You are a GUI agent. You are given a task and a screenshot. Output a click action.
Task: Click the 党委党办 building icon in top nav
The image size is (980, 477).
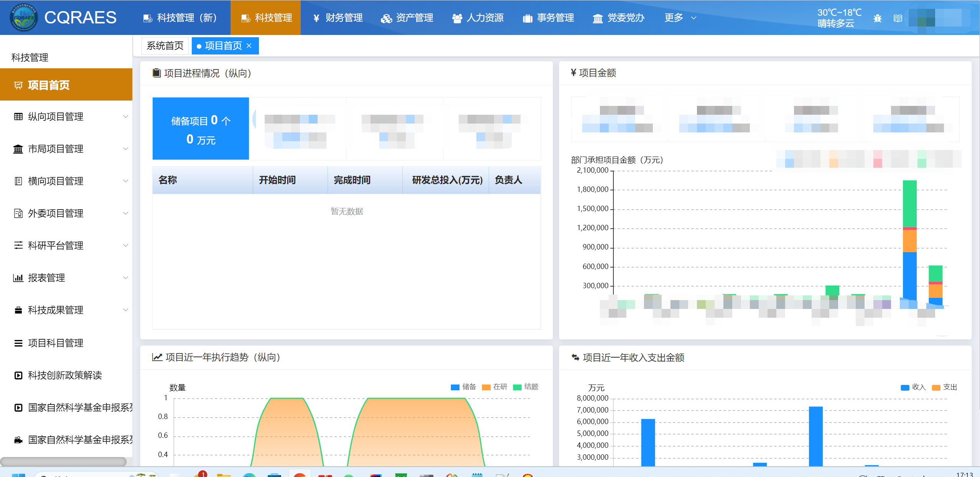pos(598,18)
